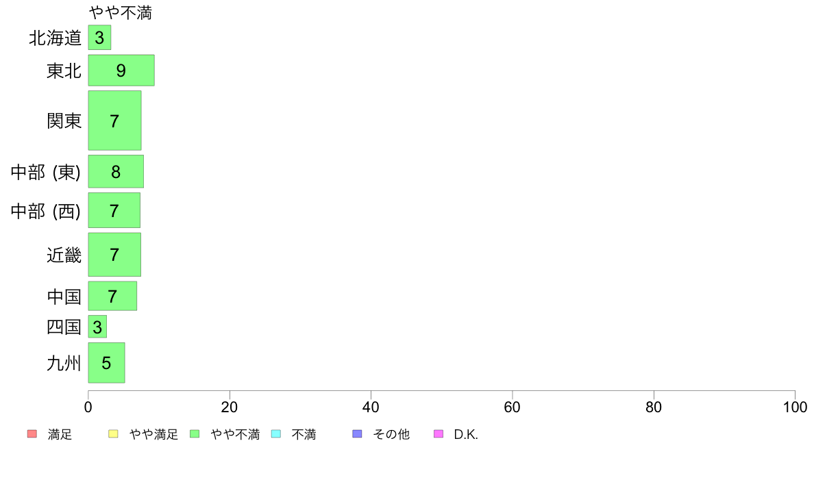
Task: Select the 中部 (東) bar showing 8
Action: (x=116, y=171)
